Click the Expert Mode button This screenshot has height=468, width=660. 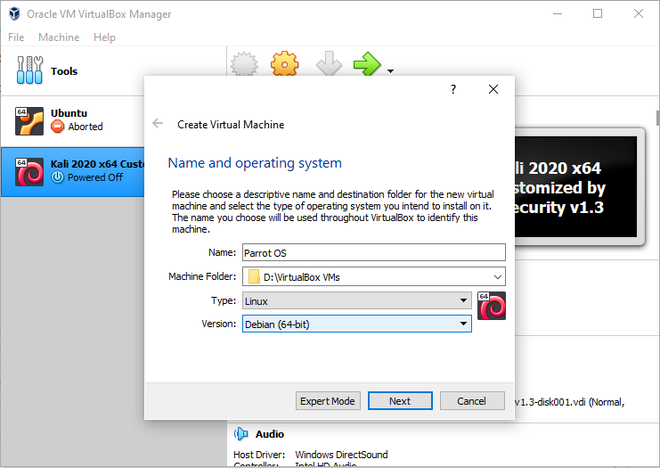point(327,401)
